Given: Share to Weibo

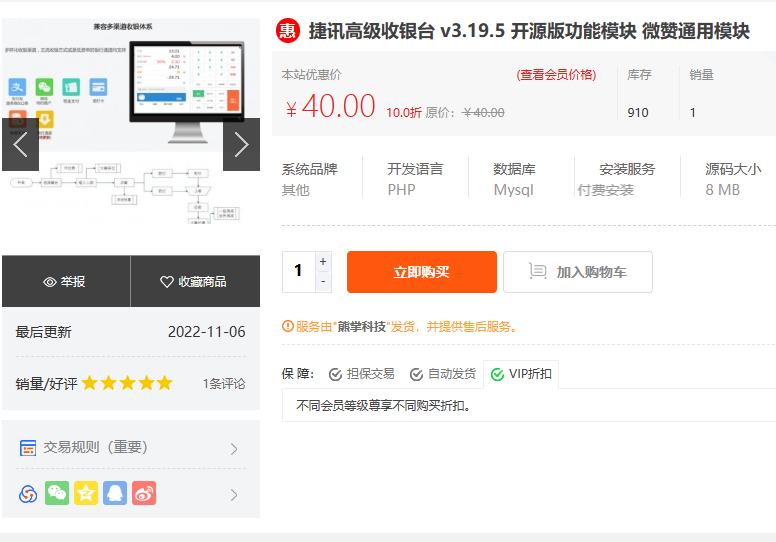Looking at the screenshot, I should pos(144,493).
